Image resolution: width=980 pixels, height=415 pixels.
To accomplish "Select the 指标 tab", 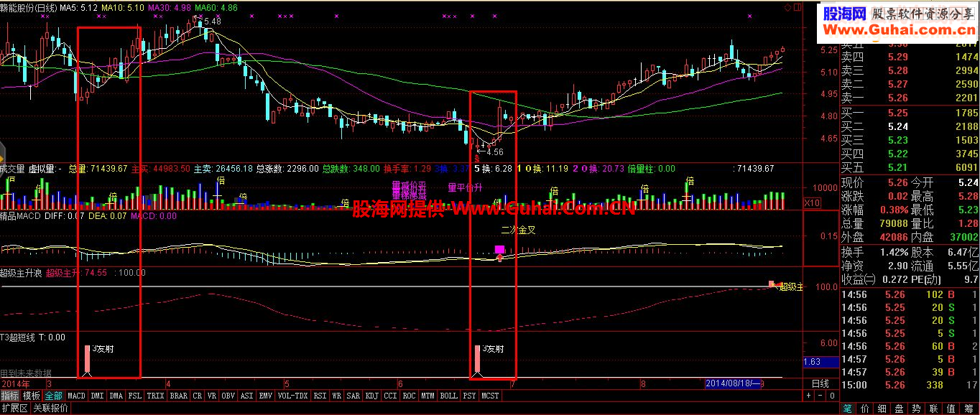I will (x=10, y=396).
